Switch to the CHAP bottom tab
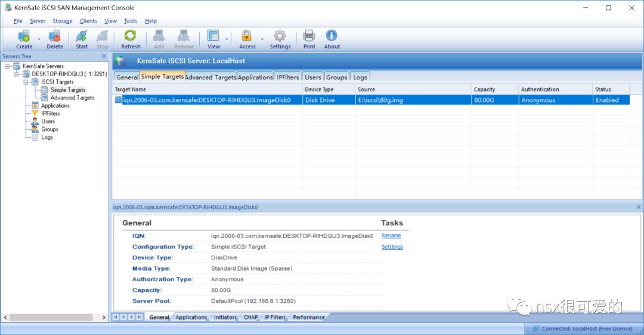 [x=250, y=317]
